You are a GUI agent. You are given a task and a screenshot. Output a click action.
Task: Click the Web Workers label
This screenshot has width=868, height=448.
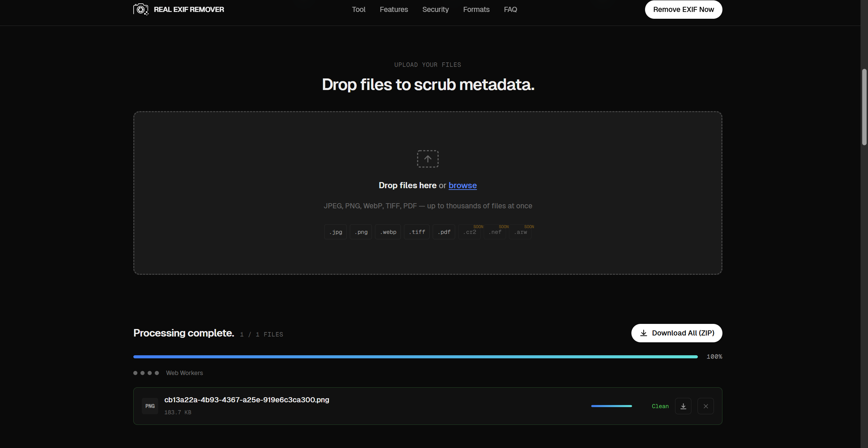pyautogui.click(x=184, y=373)
